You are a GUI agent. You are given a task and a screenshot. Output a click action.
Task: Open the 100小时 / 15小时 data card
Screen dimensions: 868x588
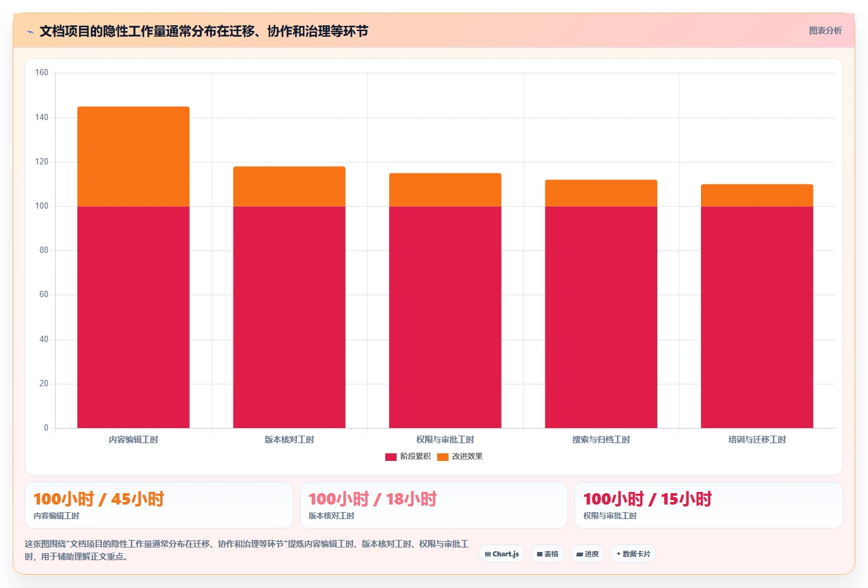[709, 505]
